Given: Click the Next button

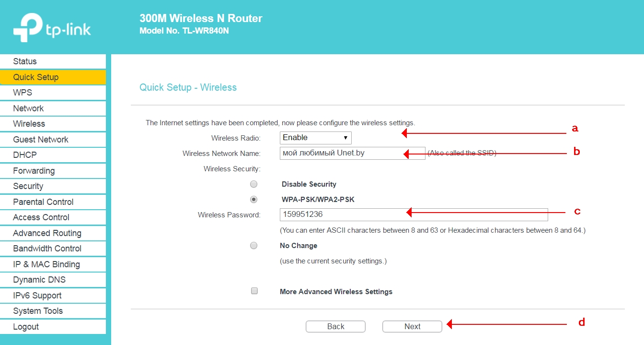Looking at the screenshot, I should (412, 326).
